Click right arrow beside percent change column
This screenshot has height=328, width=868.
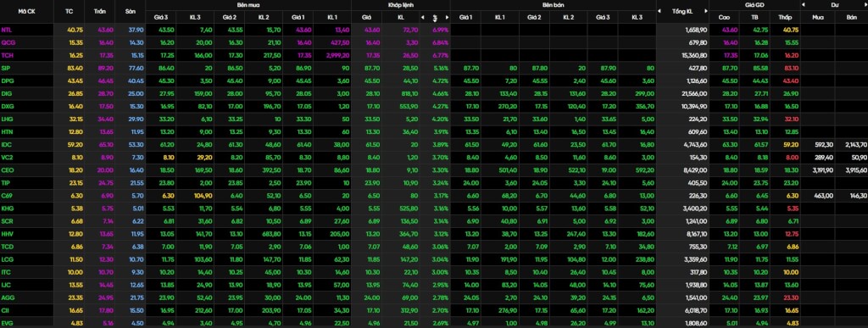pyautogui.click(x=446, y=18)
